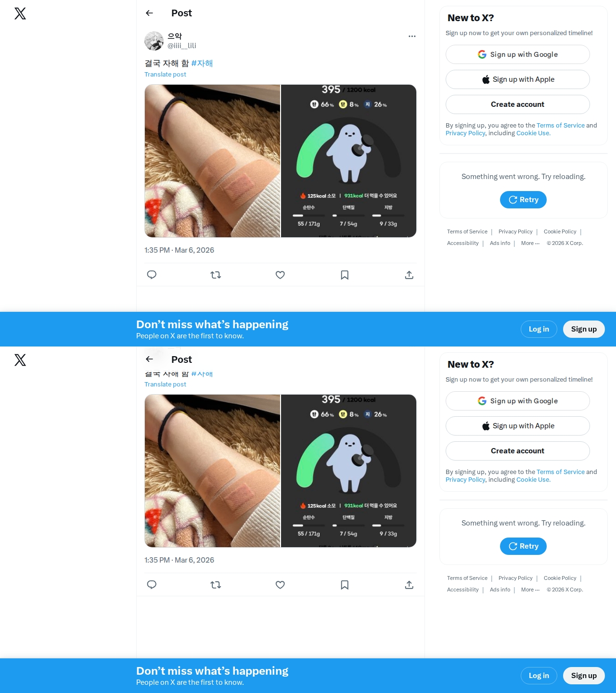Click Sign up with Google in upper panel
Image resolution: width=616 pixels, height=693 pixels.
coord(518,54)
